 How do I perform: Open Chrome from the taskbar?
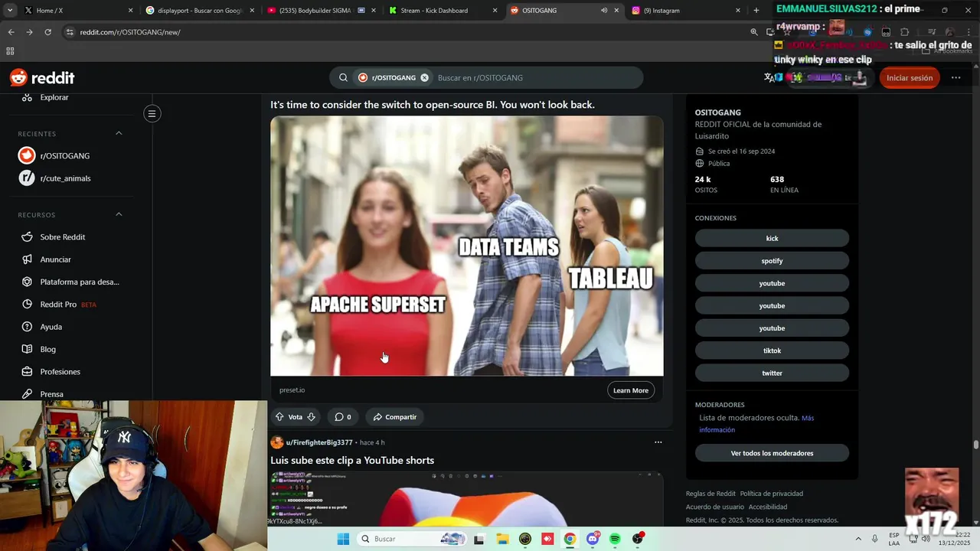point(570,539)
